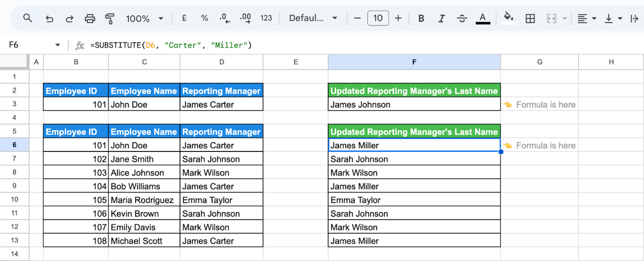This screenshot has height=261, width=644.
Task: Click the merge cells icon
Action: (551, 18)
